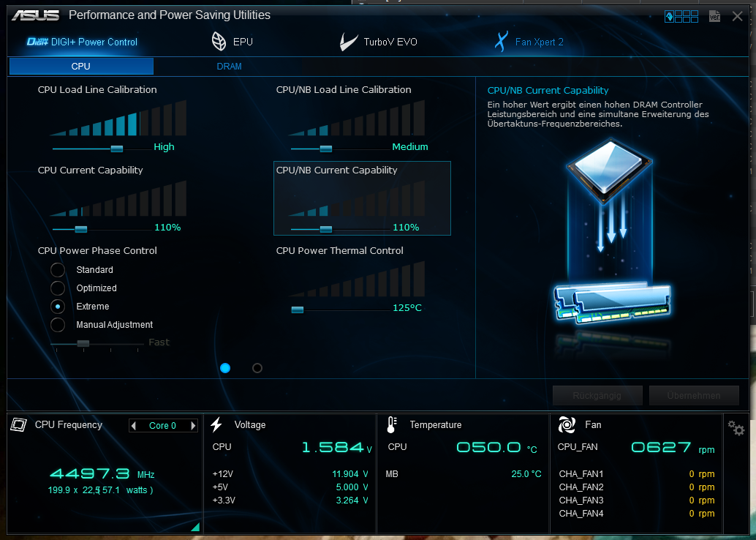Select previous core with left arrow
Screen dimensions: 756x540
(134, 426)
